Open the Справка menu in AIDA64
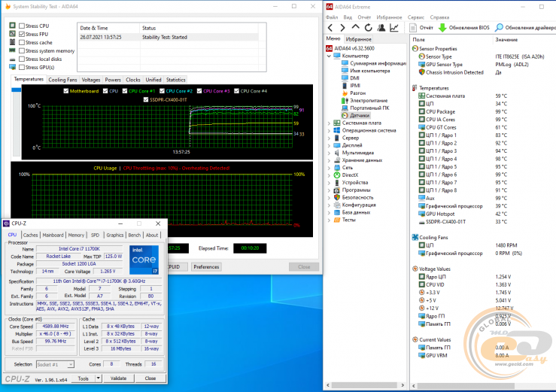Screen dimensions: 556x392 pyautogui.click(x=439, y=17)
